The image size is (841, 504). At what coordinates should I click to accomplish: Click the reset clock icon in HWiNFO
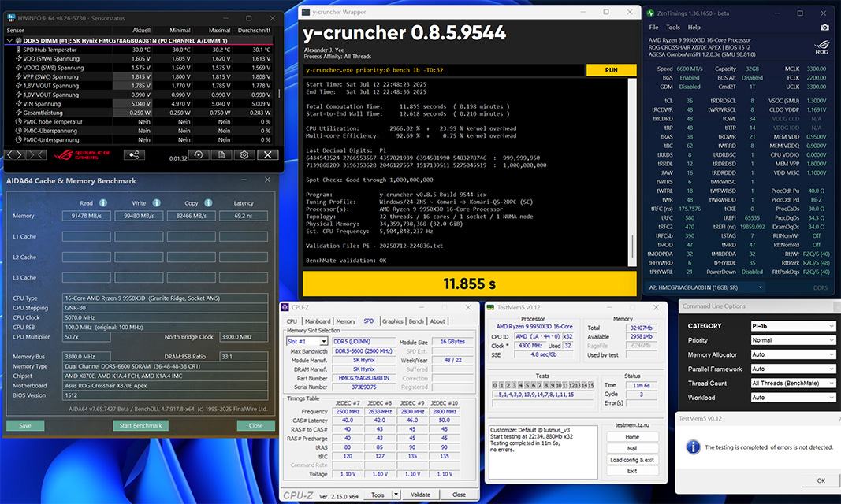(x=198, y=155)
